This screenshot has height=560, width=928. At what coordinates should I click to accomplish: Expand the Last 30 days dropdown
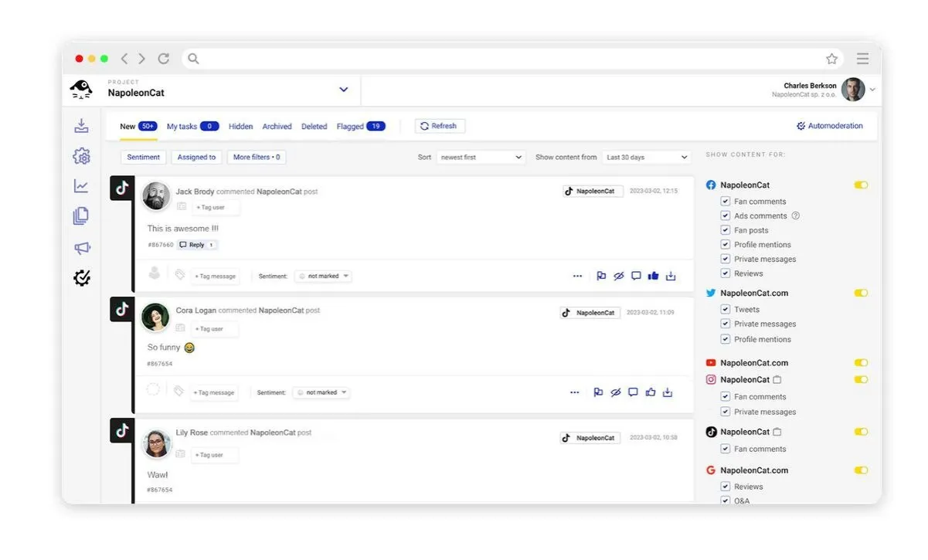click(646, 158)
